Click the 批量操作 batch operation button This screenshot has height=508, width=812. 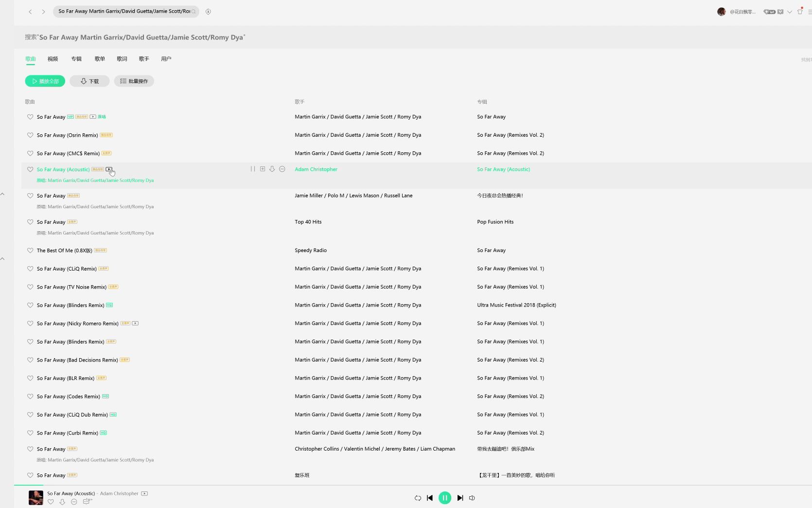pos(134,81)
